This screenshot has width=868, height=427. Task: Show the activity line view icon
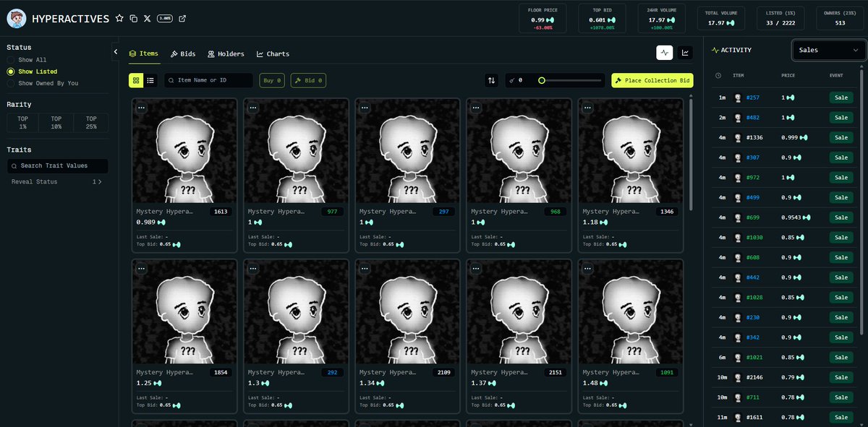665,52
